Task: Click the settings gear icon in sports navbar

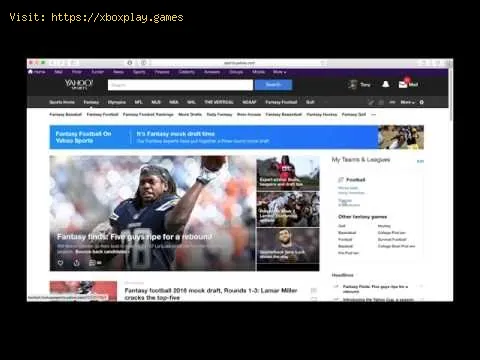Action: point(422,102)
